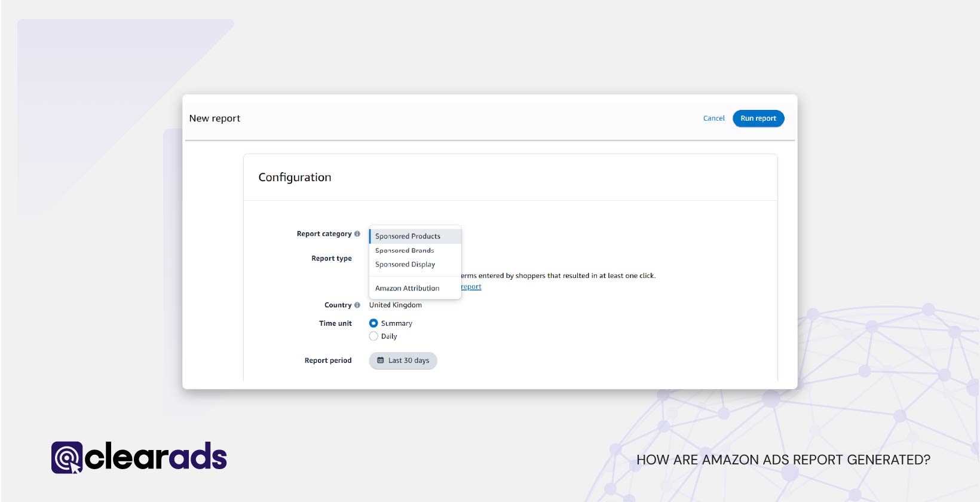
Task: Choose Sponsored Display option
Action: (x=415, y=264)
